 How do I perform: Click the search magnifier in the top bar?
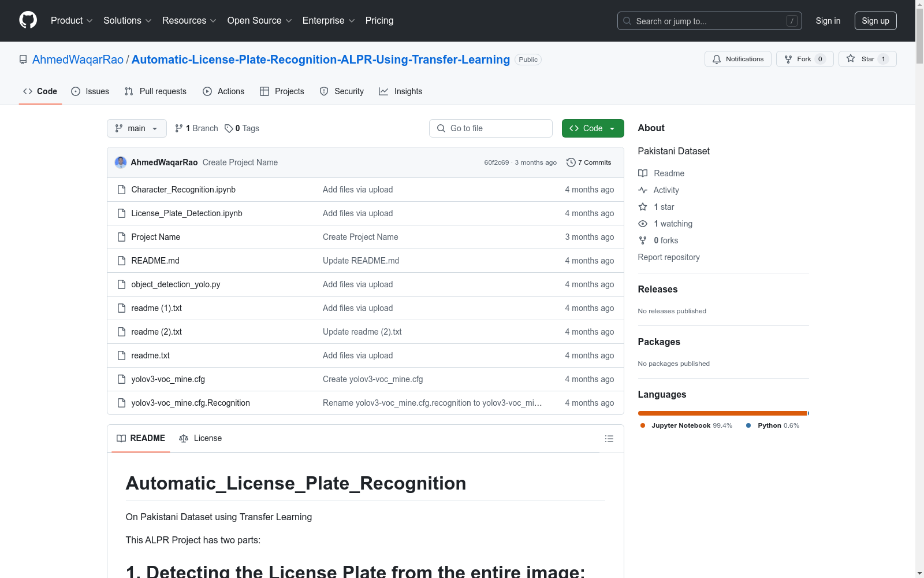point(627,21)
